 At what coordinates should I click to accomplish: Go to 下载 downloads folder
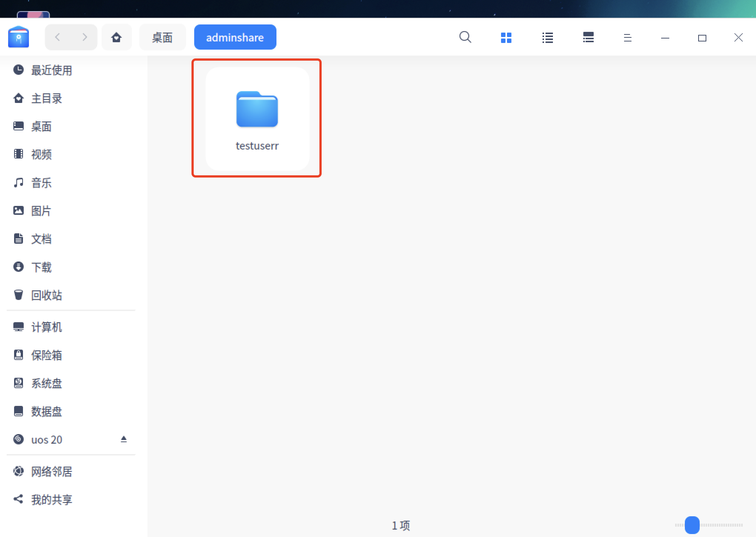tap(41, 267)
